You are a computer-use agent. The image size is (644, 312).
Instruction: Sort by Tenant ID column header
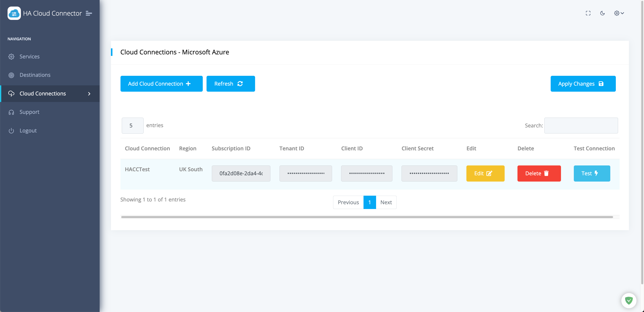point(292,149)
